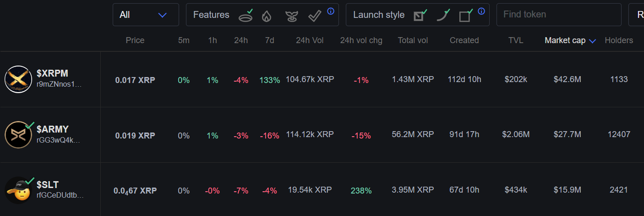Select first square Launch style icon
The width and height of the screenshot is (644, 216).
[419, 16]
